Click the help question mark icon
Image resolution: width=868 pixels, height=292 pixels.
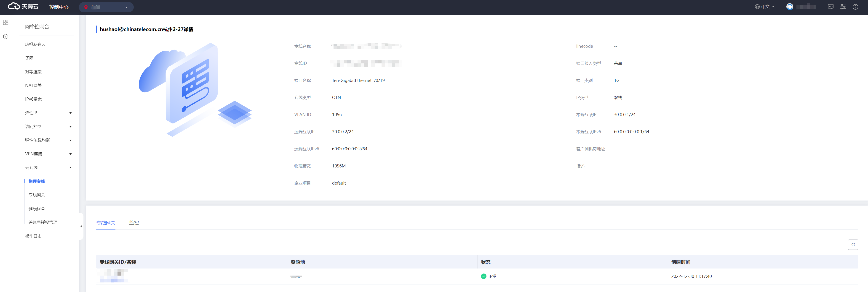[x=855, y=7]
